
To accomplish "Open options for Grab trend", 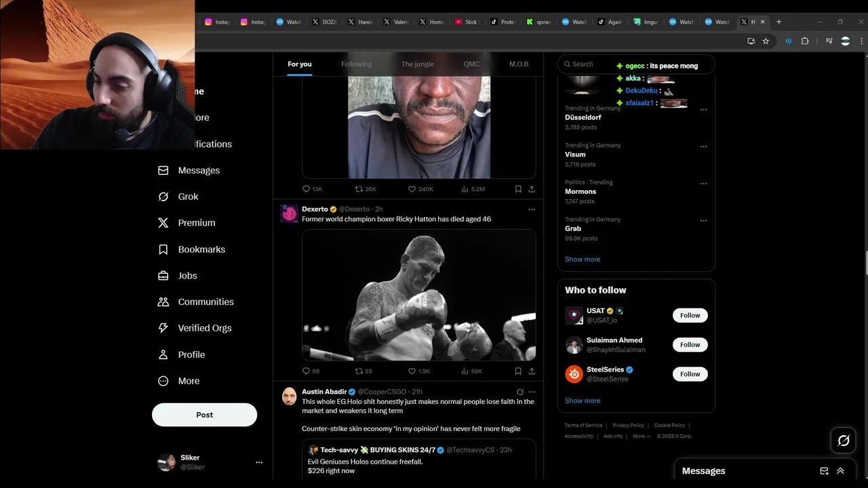I will tap(703, 220).
